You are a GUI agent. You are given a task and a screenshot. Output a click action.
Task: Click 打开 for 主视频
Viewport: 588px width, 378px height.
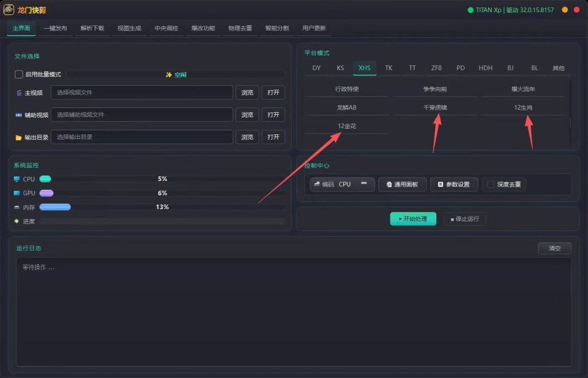point(273,92)
